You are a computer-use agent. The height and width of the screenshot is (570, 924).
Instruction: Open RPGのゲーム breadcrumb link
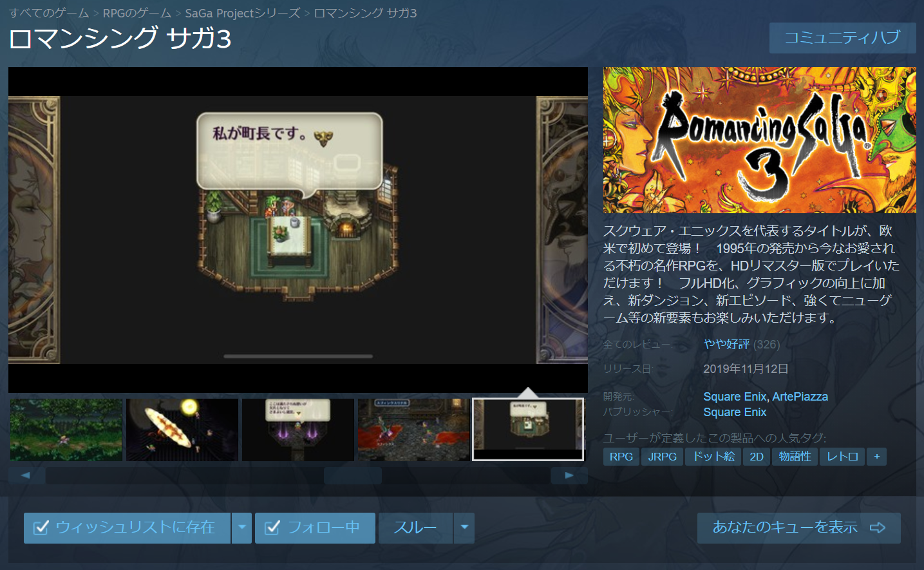point(137,14)
